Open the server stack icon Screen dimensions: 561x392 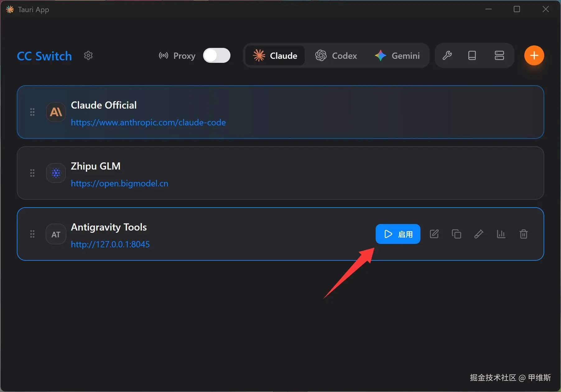tap(499, 56)
